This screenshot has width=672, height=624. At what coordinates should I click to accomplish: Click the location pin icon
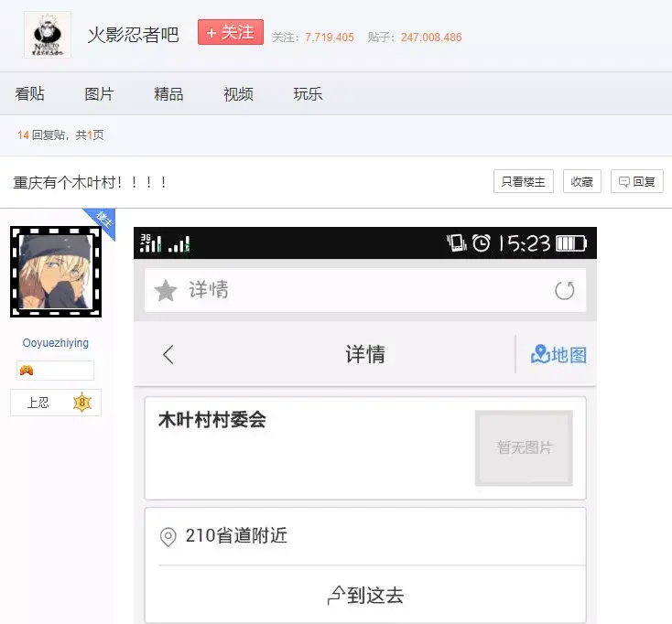click(168, 537)
